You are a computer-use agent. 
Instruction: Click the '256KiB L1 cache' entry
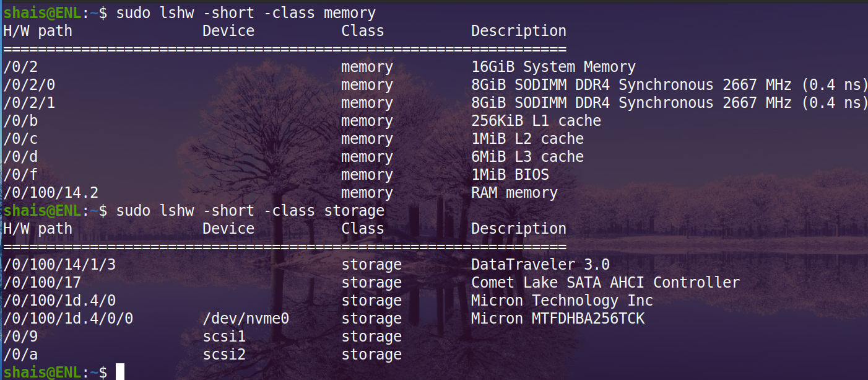[536, 121]
